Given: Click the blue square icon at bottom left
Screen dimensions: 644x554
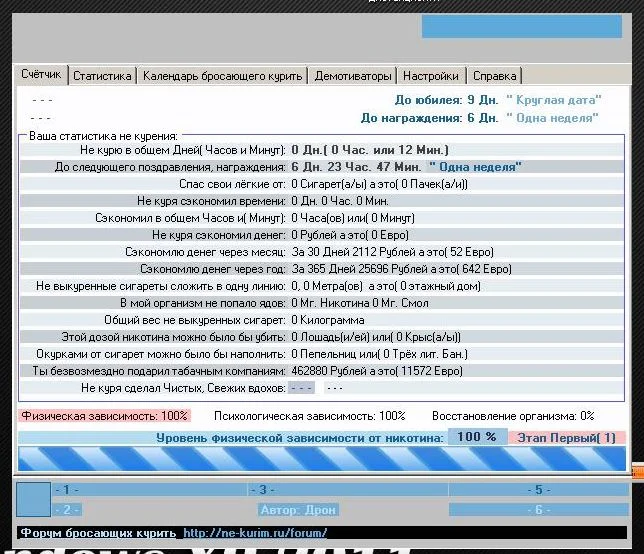Looking at the screenshot, I should pyautogui.click(x=34, y=499).
